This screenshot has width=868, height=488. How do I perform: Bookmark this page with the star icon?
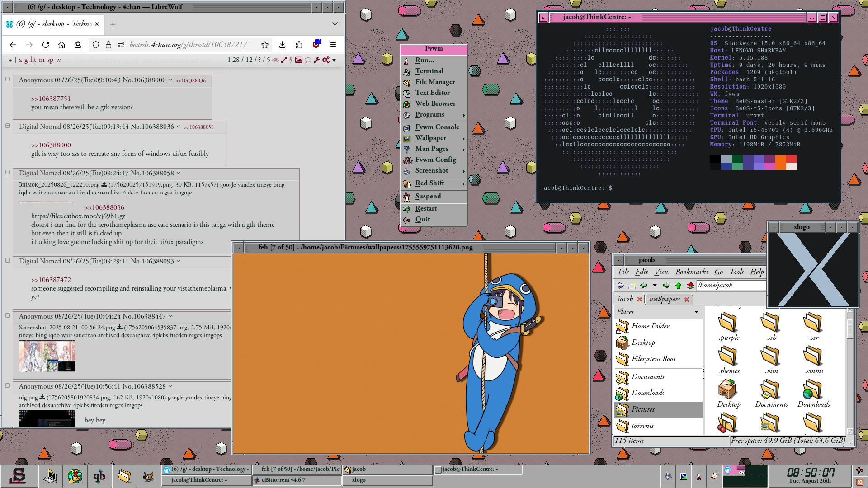(x=265, y=45)
